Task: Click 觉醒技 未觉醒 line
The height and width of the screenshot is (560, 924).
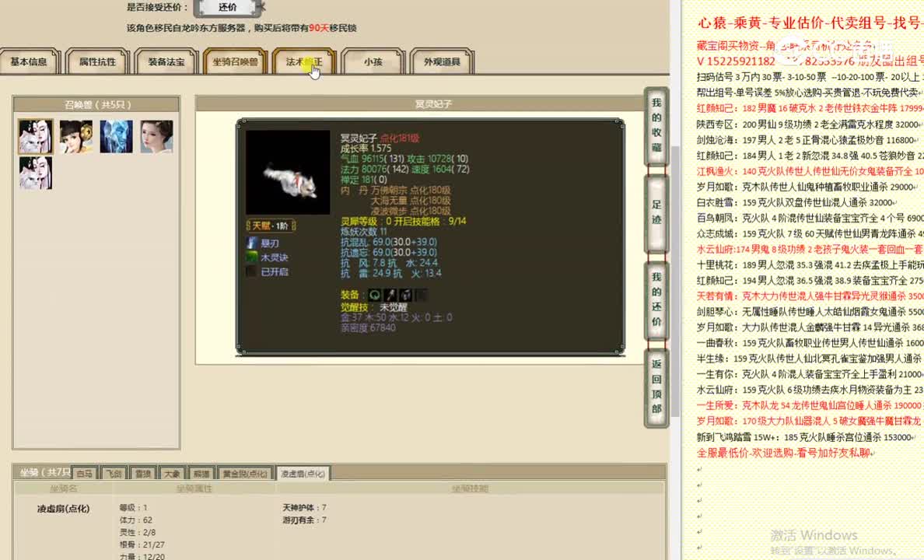Action: [373, 307]
